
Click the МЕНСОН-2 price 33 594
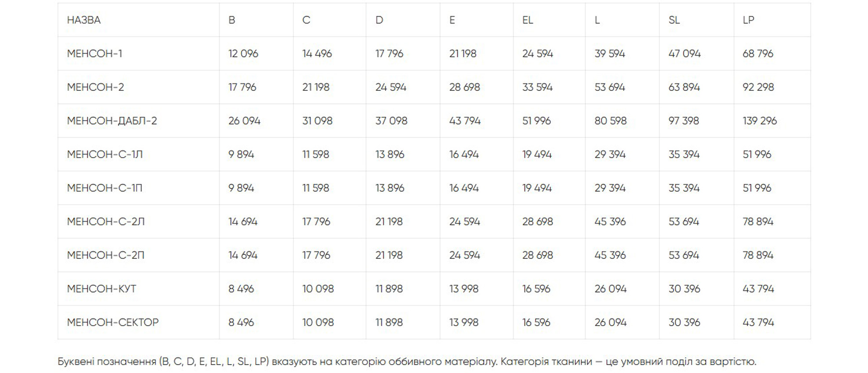[537, 87]
